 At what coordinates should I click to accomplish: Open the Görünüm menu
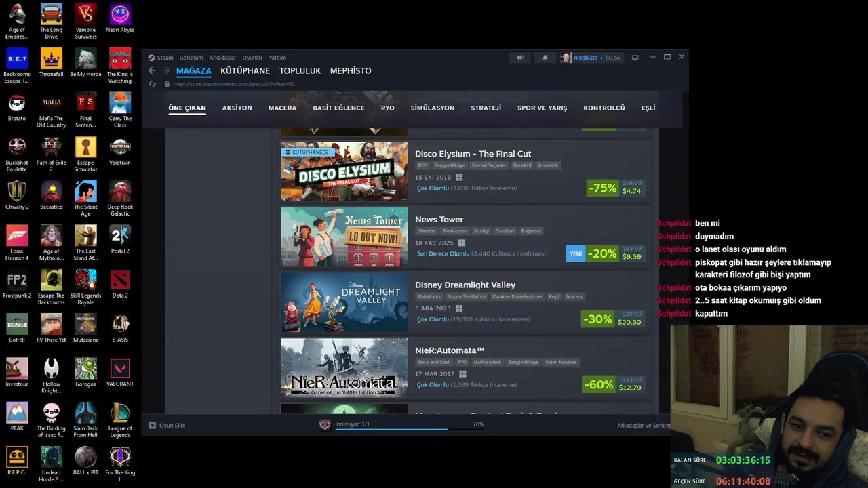point(191,58)
